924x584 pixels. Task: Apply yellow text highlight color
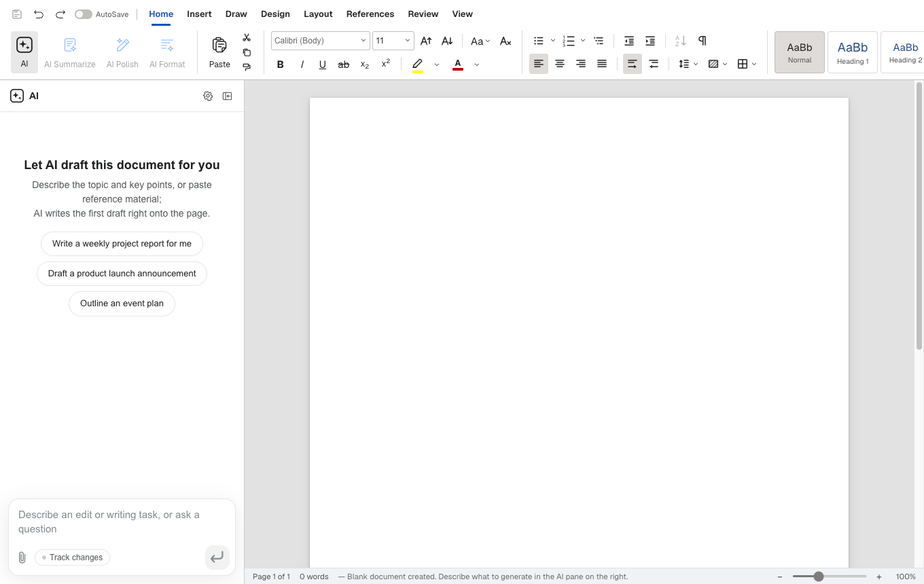pos(418,65)
